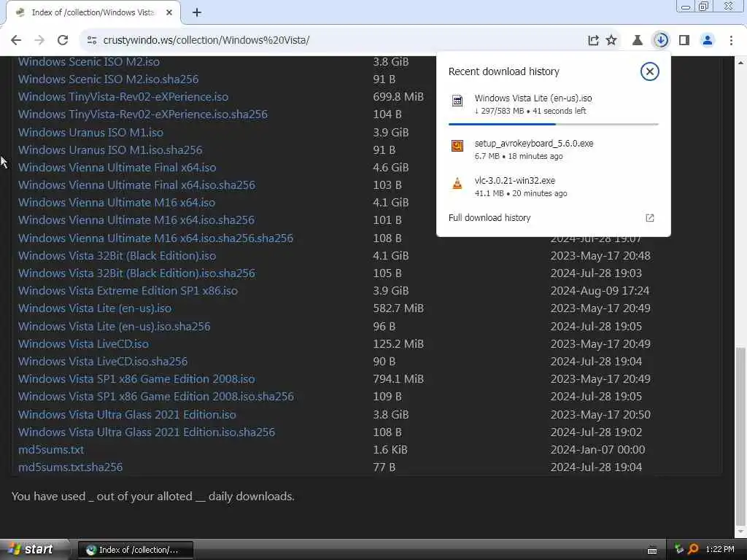Switch to the Index of /collection taskbar button
Image resolution: width=747 pixels, height=560 pixels.
pyautogui.click(x=135, y=550)
